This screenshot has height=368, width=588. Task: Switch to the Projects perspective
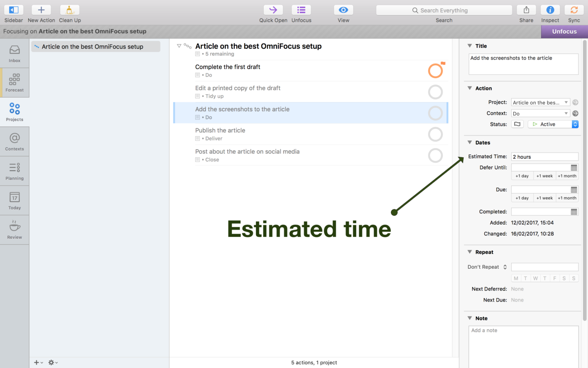coord(15,112)
